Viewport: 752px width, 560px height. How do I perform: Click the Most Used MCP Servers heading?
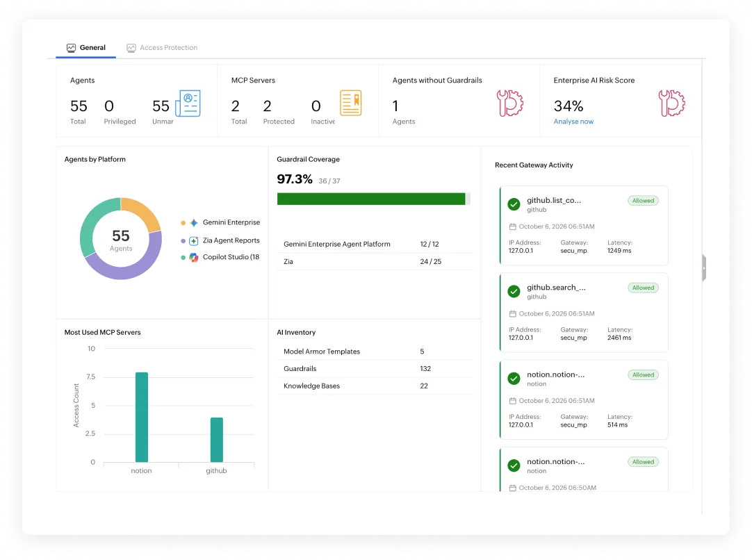click(103, 332)
